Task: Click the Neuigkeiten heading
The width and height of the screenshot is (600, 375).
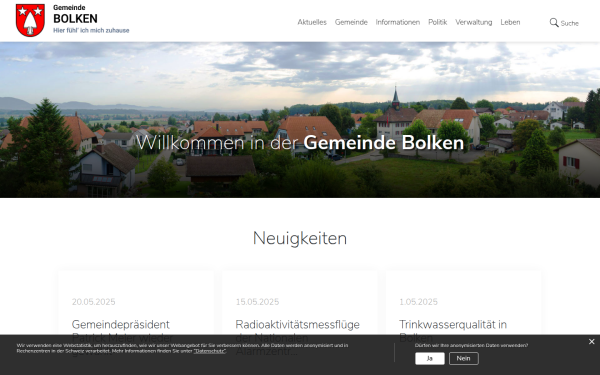Action: tap(300, 238)
